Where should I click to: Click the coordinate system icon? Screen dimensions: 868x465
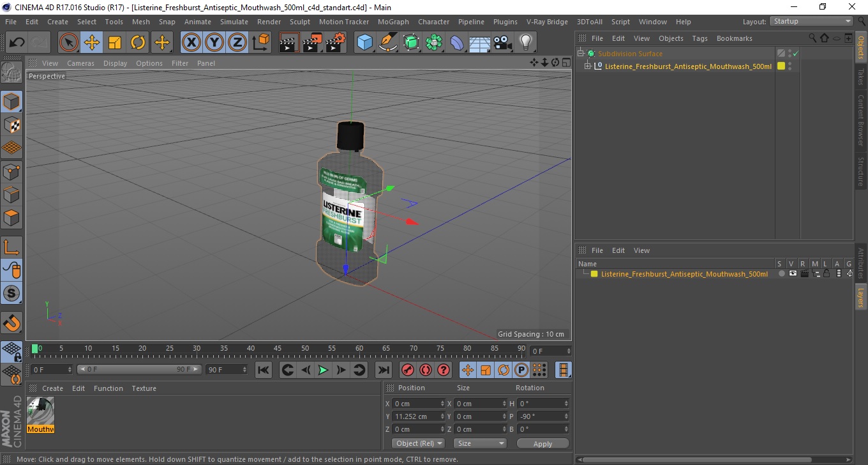click(260, 43)
